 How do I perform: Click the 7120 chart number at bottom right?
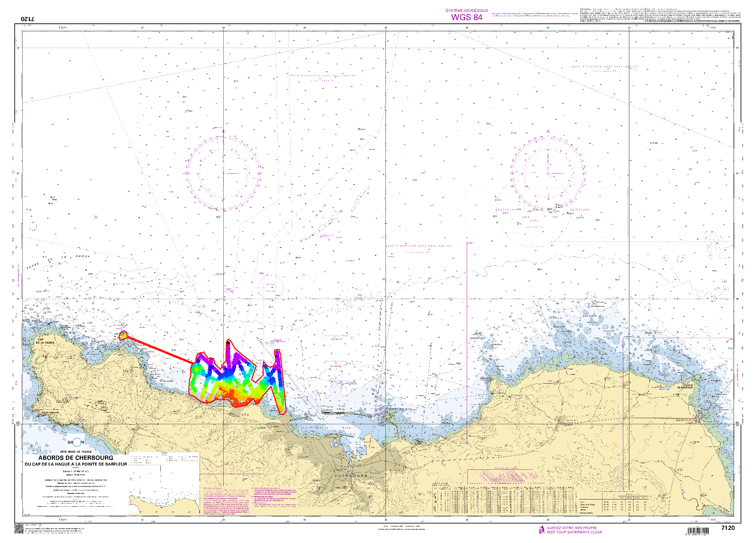click(x=728, y=528)
